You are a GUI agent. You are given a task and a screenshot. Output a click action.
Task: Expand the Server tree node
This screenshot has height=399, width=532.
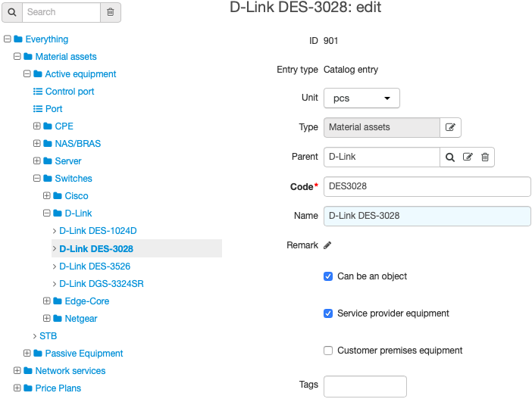pos(36,161)
